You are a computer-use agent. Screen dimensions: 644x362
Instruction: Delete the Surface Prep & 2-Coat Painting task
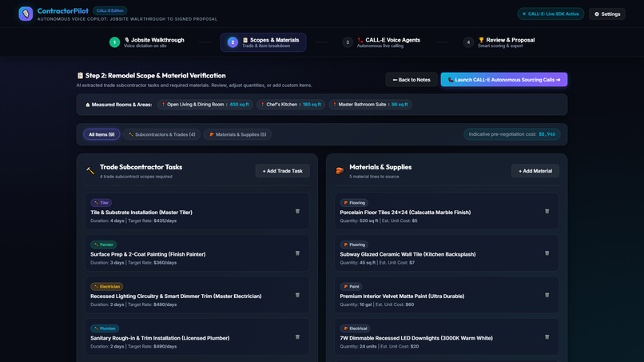click(x=297, y=253)
